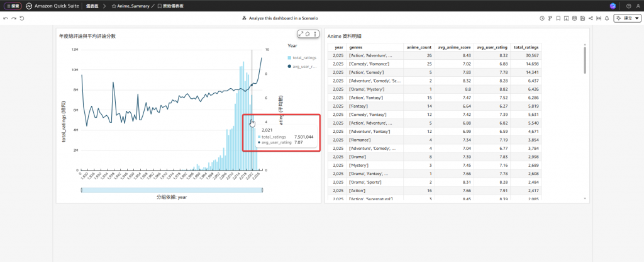The height and width of the screenshot is (262, 644).
Task: Open the bookmarks icon in toolbar
Action: pyautogui.click(x=558, y=18)
